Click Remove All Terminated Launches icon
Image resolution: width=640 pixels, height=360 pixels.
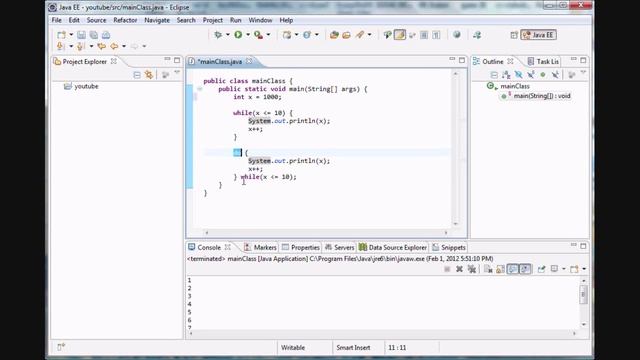(x=472, y=269)
